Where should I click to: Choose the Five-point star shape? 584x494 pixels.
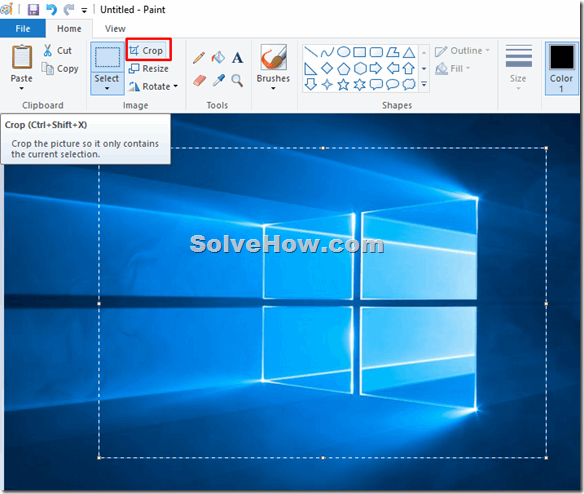pyautogui.click(x=343, y=85)
